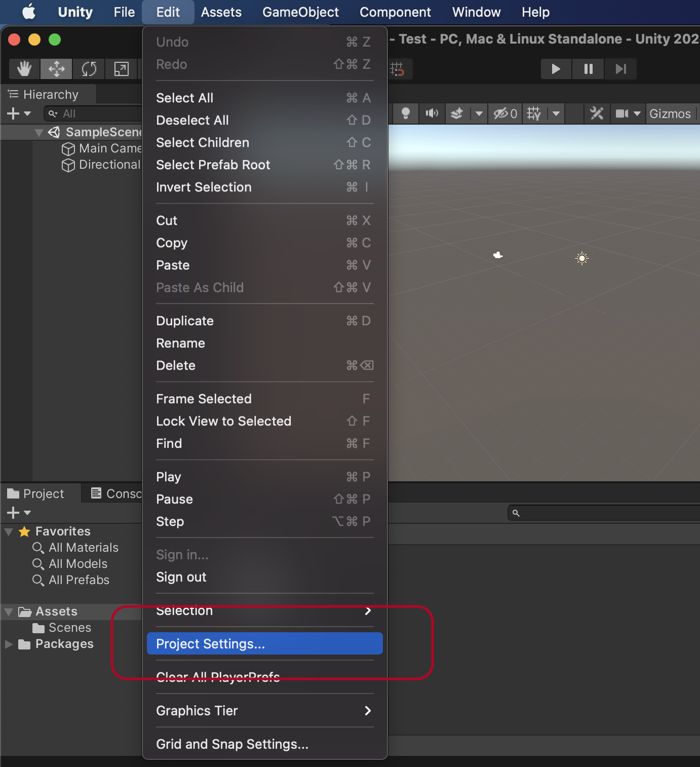Switch to the Hierarchy tab
This screenshot has width=700, height=767.
[x=44, y=95]
